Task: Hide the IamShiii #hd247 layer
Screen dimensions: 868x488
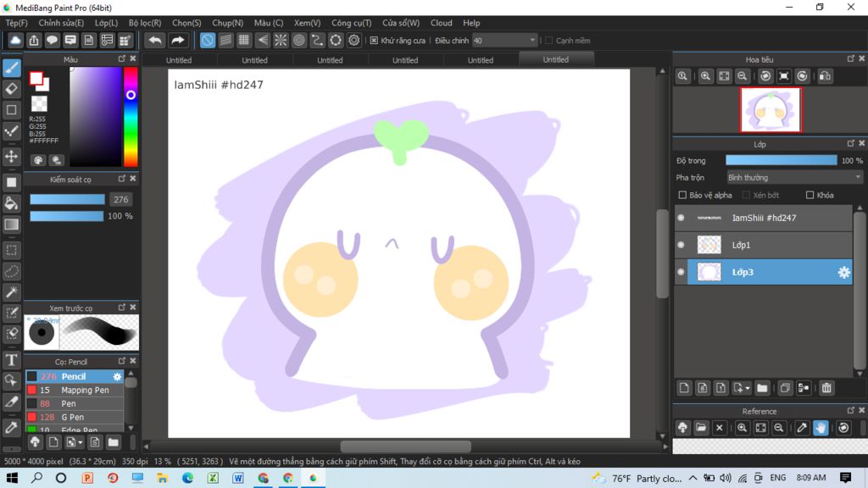Action: pyautogui.click(x=681, y=218)
